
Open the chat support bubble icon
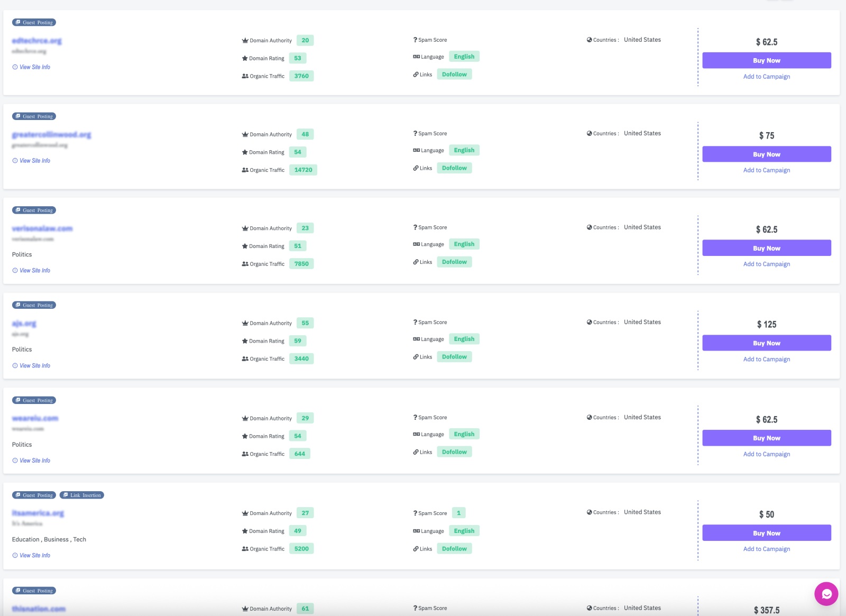(826, 594)
